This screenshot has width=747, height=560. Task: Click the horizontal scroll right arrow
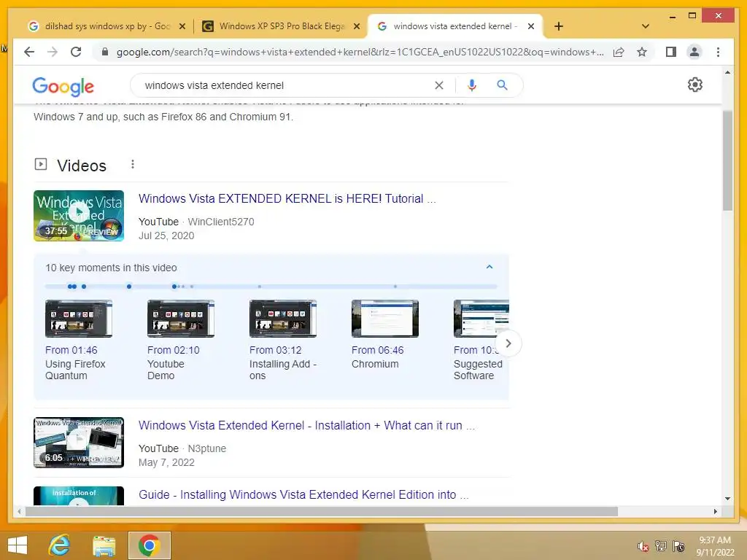click(715, 511)
